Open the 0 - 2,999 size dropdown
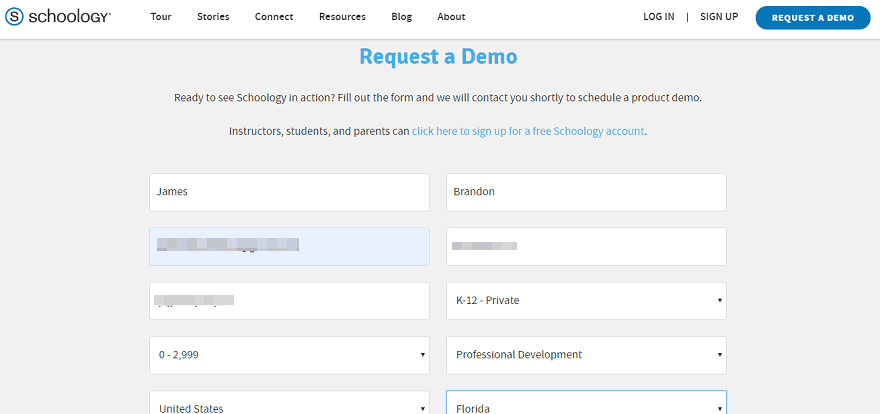880x414 pixels. pos(289,354)
